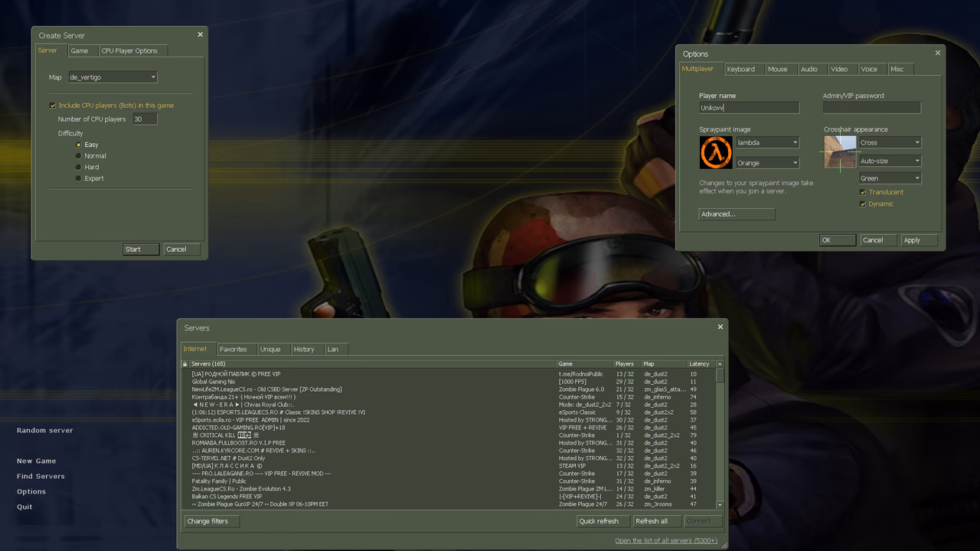Click Quit in the main menu
The image size is (980, 551).
coord(24,507)
